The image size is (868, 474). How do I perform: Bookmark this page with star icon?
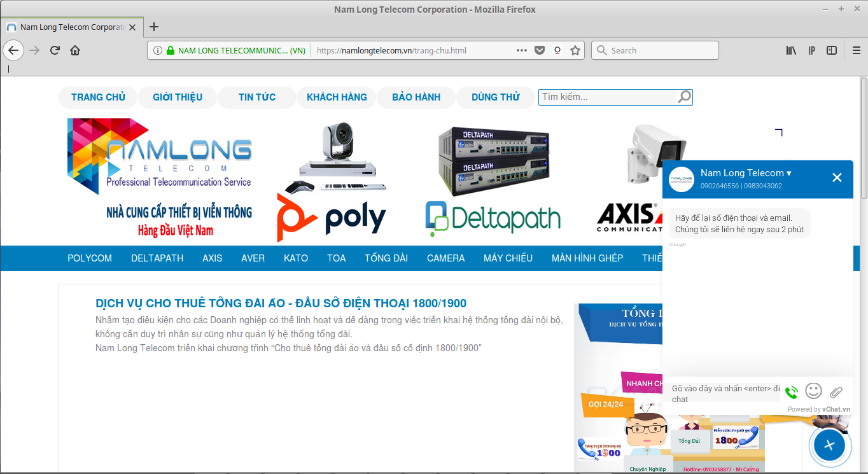(575, 50)
